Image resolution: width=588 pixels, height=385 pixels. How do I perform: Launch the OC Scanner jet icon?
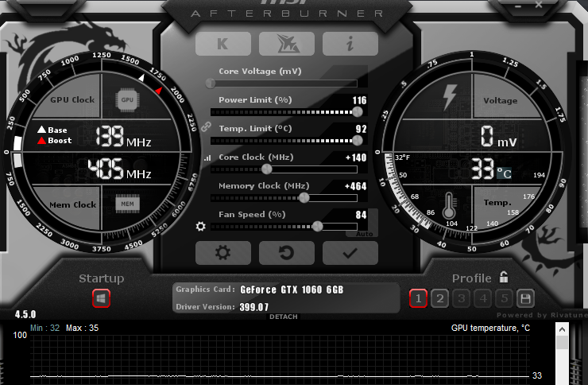point(287,44)
